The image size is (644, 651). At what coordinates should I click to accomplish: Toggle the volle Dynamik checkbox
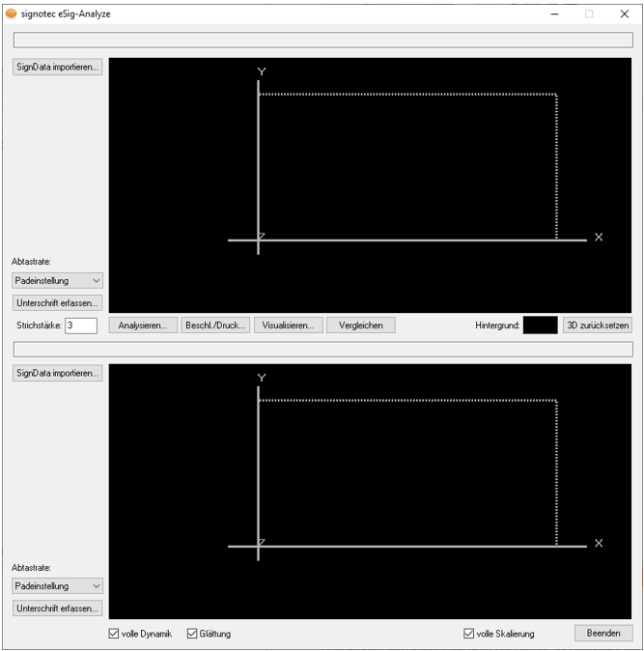point(115,634)
